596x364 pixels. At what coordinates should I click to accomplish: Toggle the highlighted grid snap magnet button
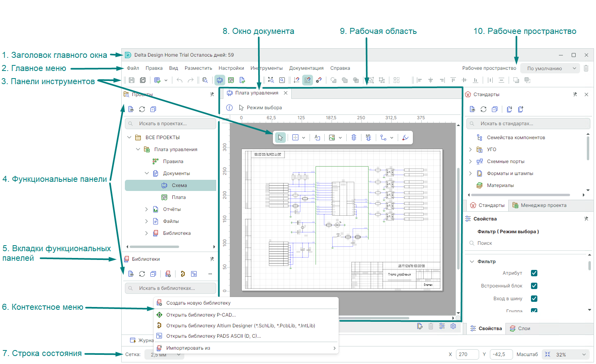pyautogui.click(x=308, y=80)
